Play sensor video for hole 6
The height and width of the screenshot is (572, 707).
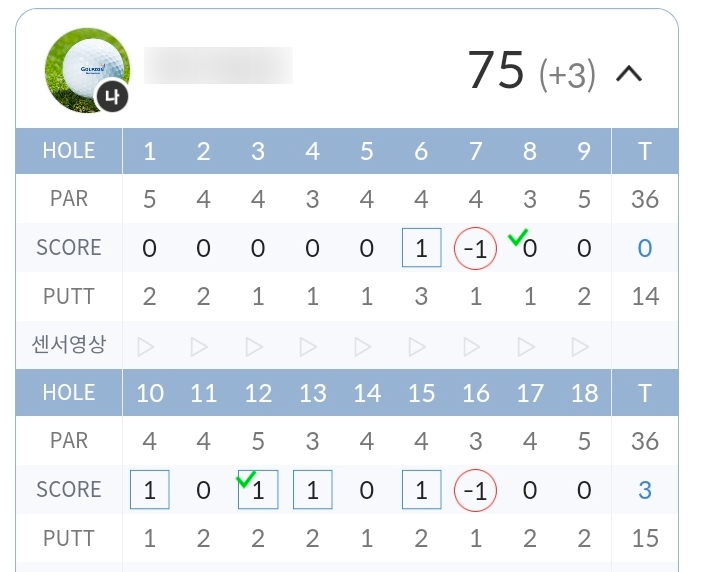(x=417, y=347)
